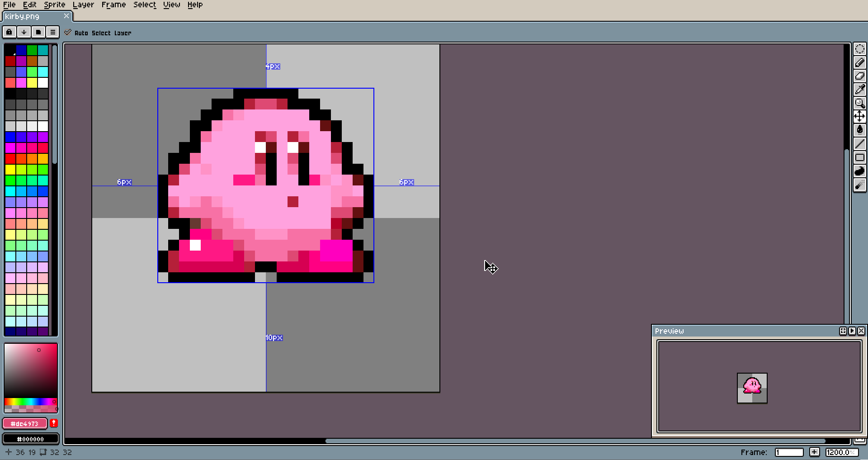Open the palette sort arrow button
This screenshot has height=460, width=868.
click(x=24, y=32)
